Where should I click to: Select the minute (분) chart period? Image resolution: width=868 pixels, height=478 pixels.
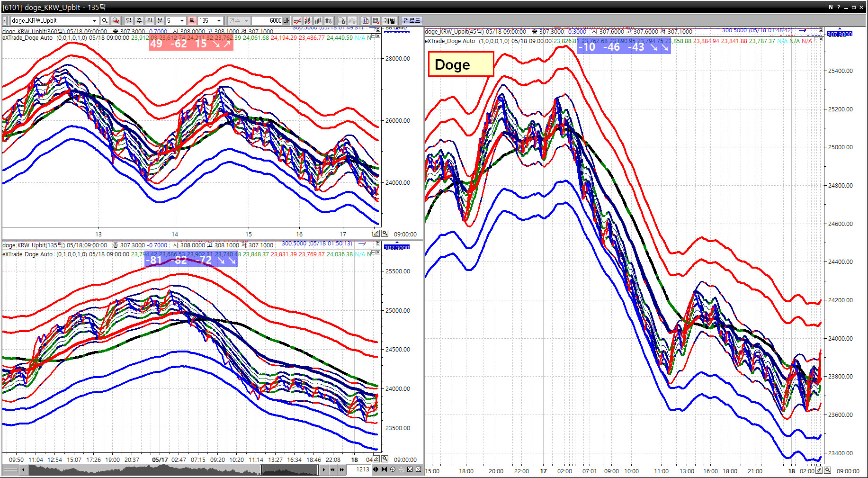[160, 20]
